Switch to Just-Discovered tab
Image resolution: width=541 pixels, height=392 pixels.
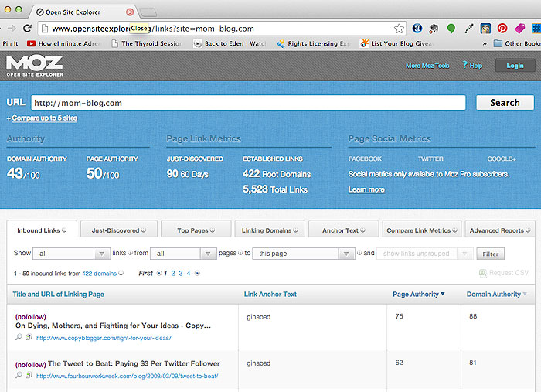[x=119, y=230]
